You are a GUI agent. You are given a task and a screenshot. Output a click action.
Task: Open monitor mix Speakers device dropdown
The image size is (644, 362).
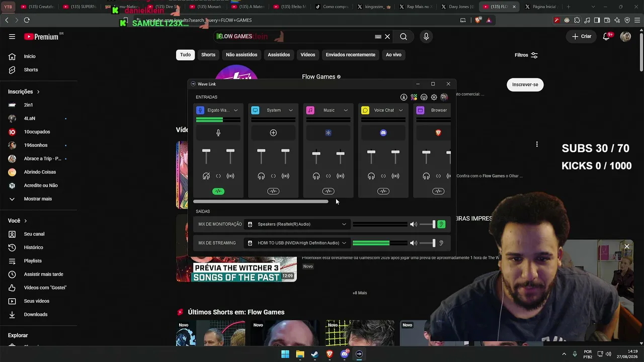pyautogui.click(x=297, y=224)
